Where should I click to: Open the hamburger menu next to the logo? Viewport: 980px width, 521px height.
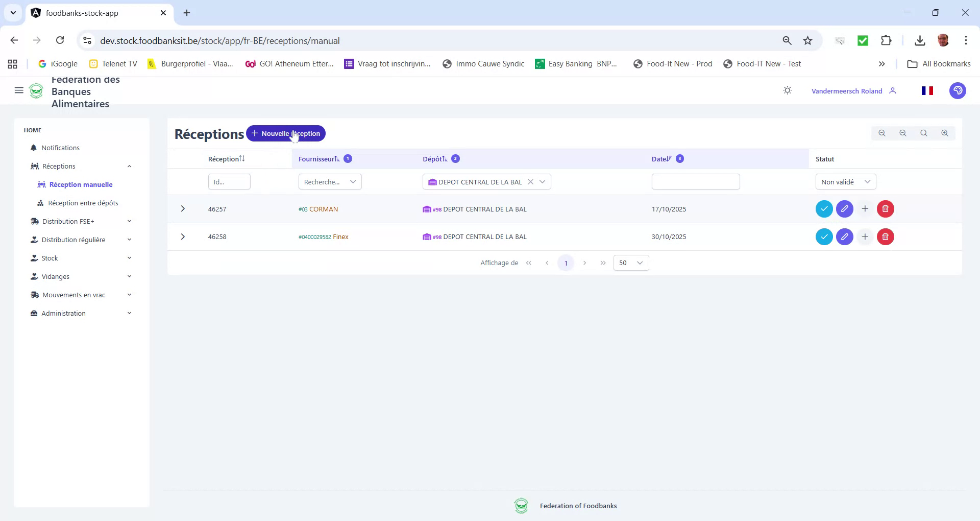click(19, 90)
